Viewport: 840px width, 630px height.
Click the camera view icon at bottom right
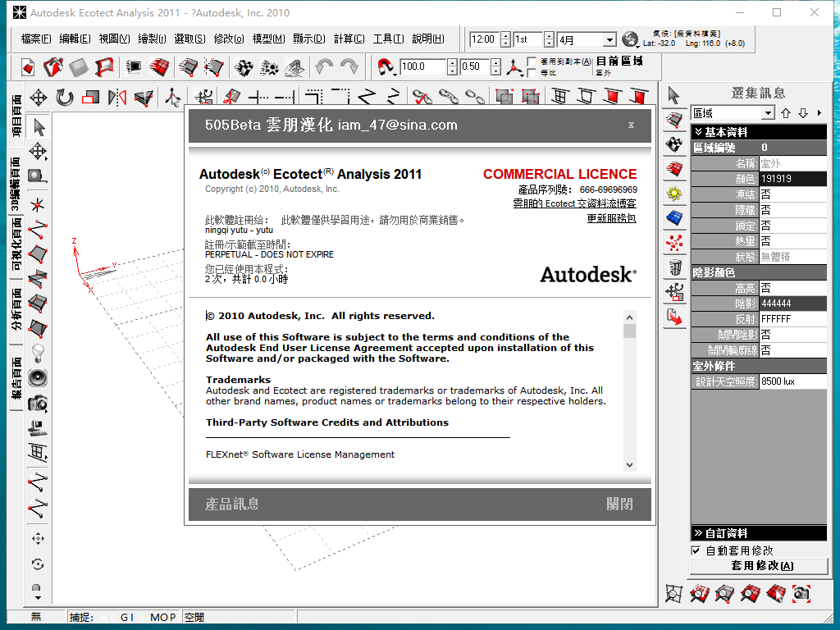tap(801, 593)
